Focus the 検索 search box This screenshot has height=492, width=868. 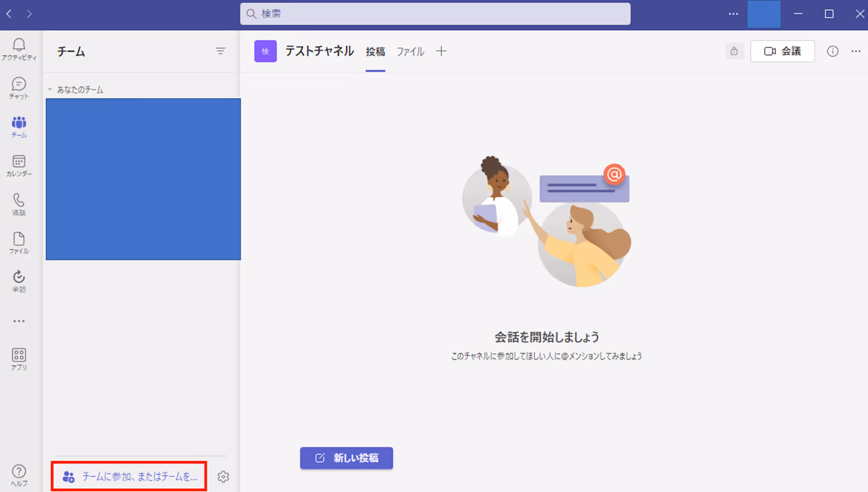coord(435,14)
